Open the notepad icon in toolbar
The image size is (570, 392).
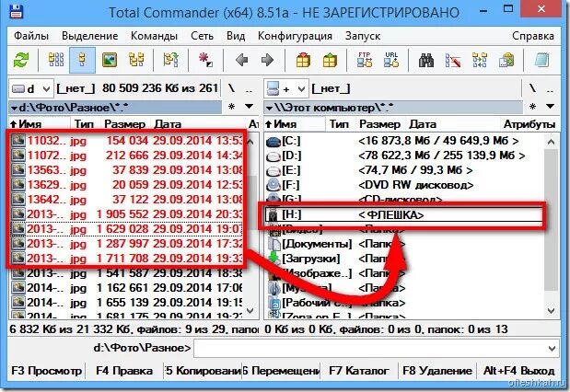tap(541, 60)
